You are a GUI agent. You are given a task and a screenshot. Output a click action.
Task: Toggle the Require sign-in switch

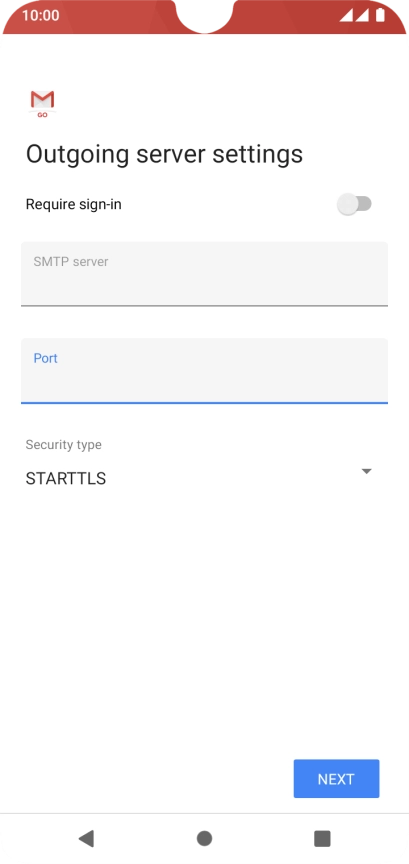click(x=354, y=204)
